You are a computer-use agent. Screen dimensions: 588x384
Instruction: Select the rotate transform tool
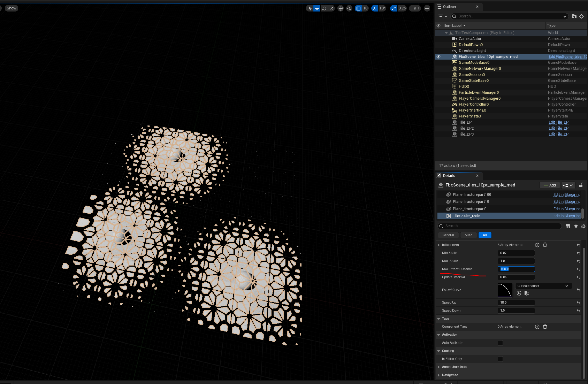coord(324,8)
